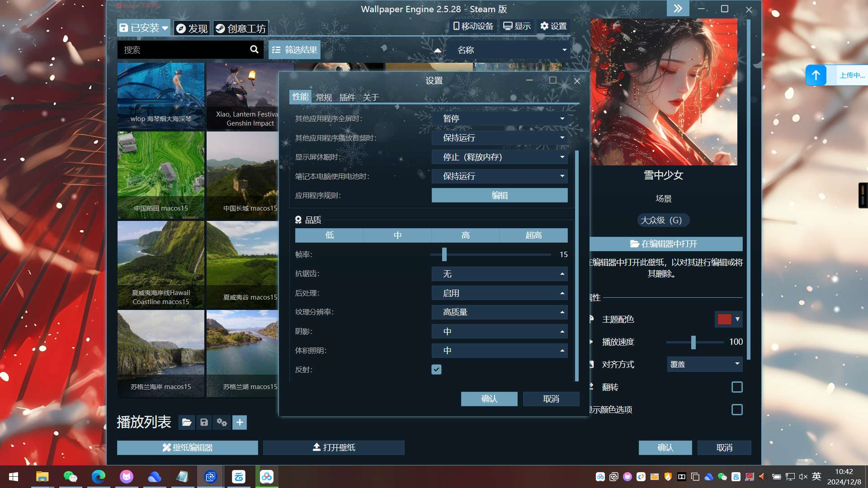Image resolution: width=868 pixels, height=488 pixels.
Task: Confirm settings dialog with 确认
Action: pos(489,399)
